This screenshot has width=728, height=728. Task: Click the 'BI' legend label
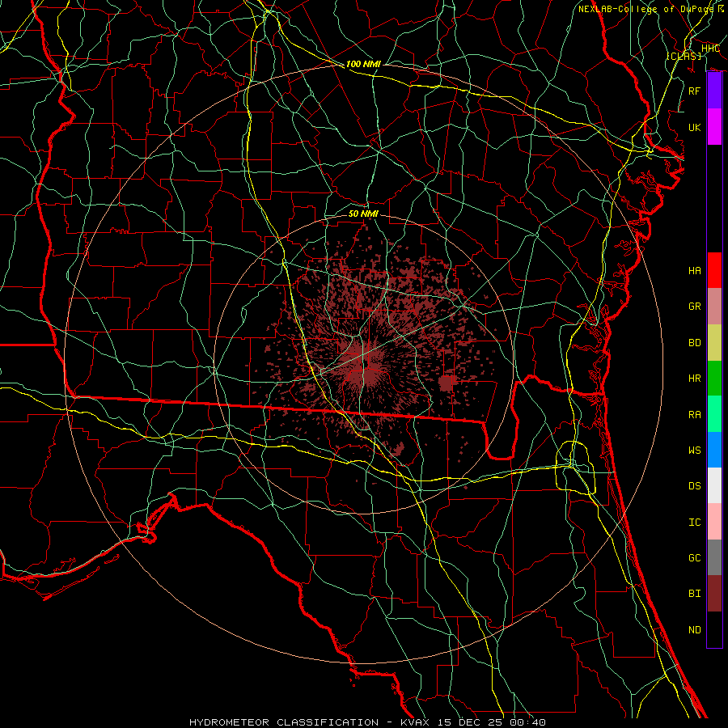(694, 594)
